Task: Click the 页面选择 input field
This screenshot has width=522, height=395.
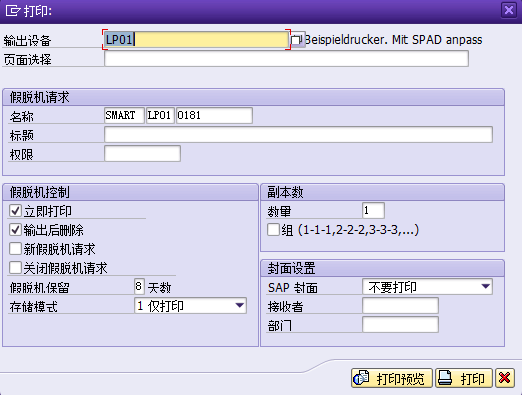Action: click(286, 59)
